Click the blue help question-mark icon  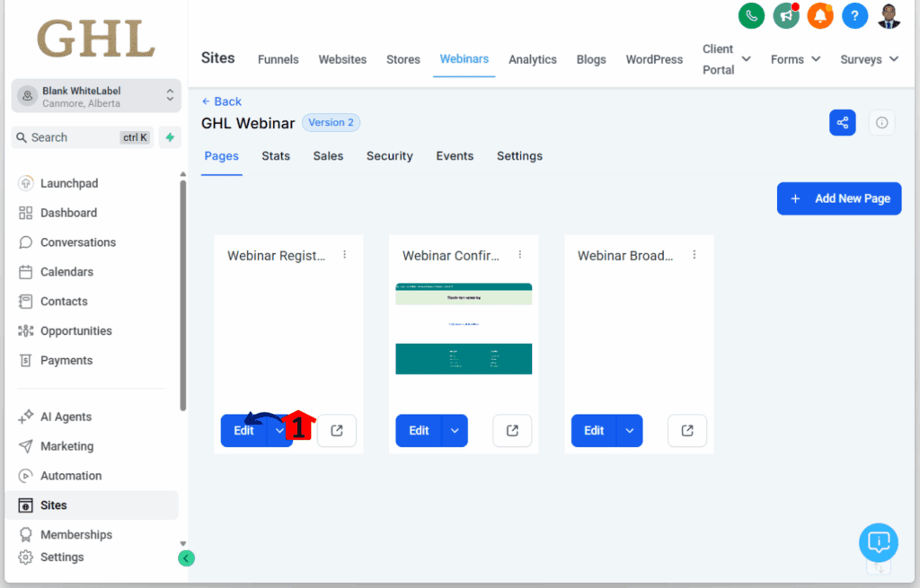point(854,16)
